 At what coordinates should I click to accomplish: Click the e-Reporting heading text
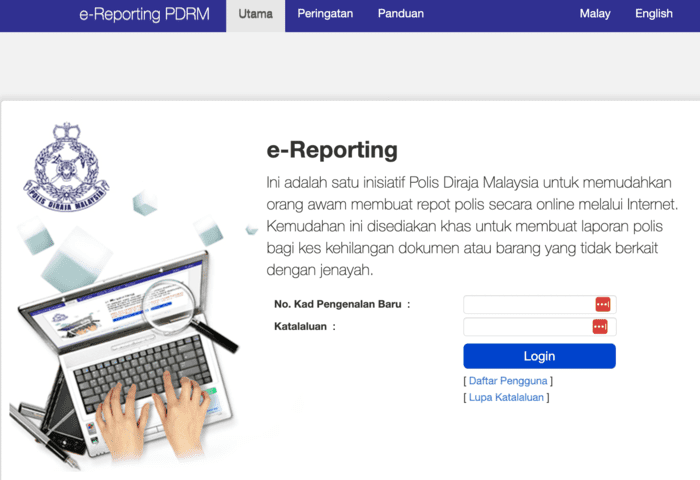pos(332,150)
